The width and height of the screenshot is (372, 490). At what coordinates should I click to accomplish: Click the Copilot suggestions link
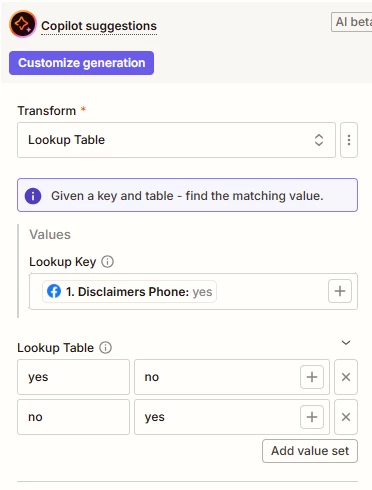tap(99, 26)
